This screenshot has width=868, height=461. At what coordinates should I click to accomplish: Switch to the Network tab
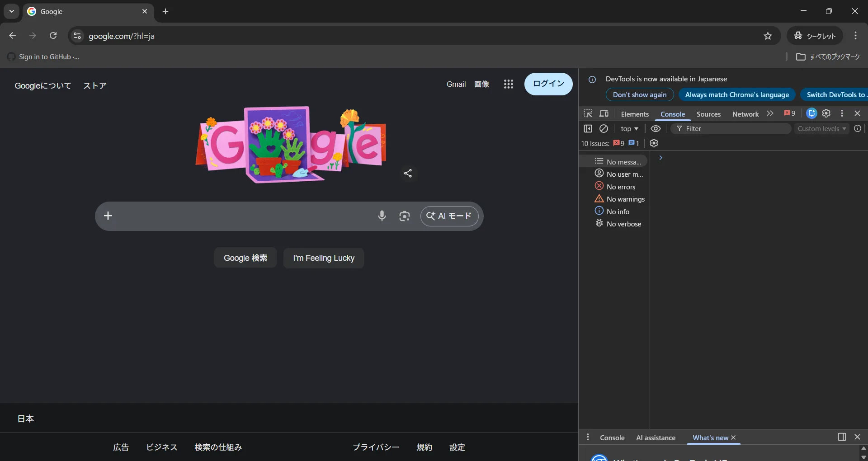(x=745, y=114)
